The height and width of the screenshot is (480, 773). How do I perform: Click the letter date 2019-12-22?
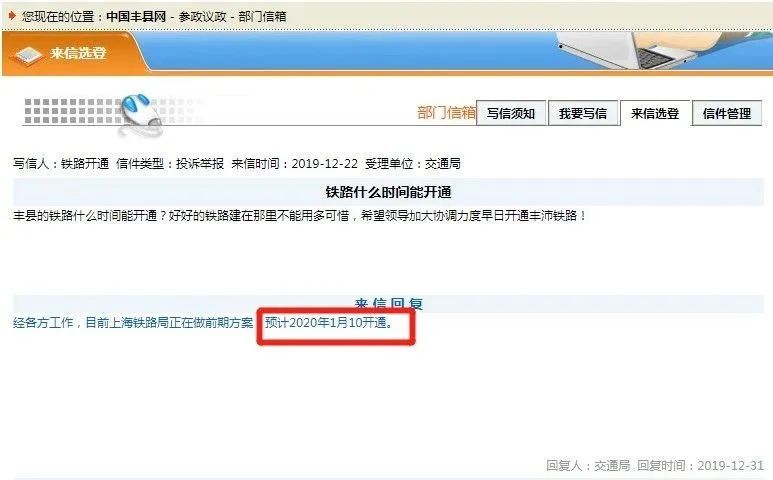coord(324,164)
